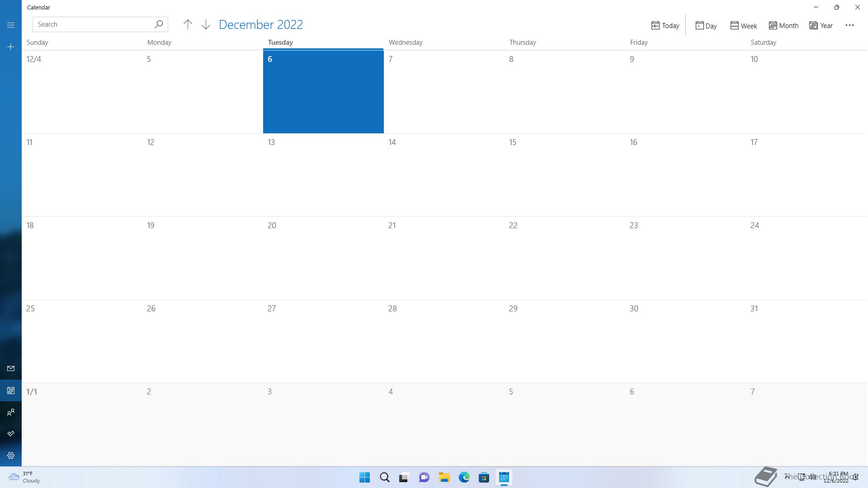Open Settings gear in the sidebar

click(x=11, y=455)
